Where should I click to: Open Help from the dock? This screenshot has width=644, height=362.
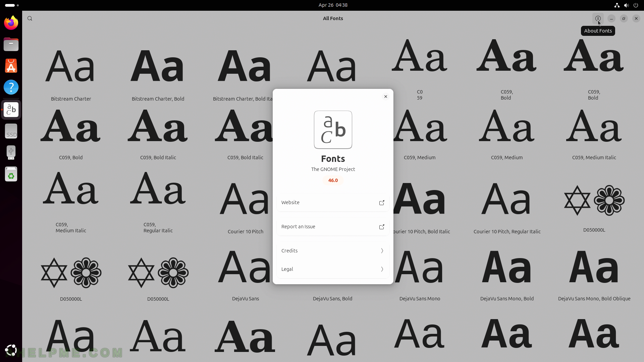pyautogui.click(x=11, y=87)
